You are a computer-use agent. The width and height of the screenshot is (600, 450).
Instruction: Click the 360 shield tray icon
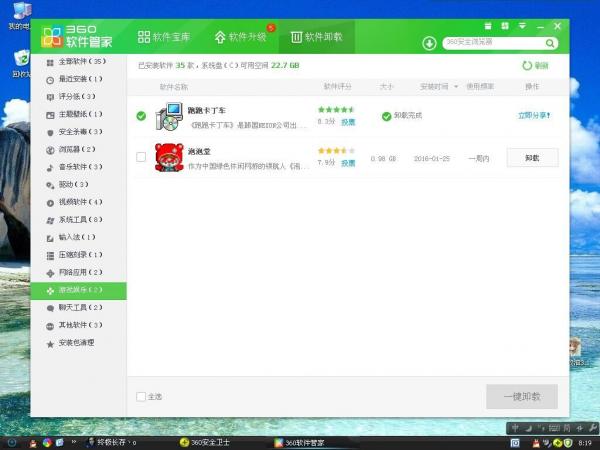pyautogui.click(x=568, y=443)
